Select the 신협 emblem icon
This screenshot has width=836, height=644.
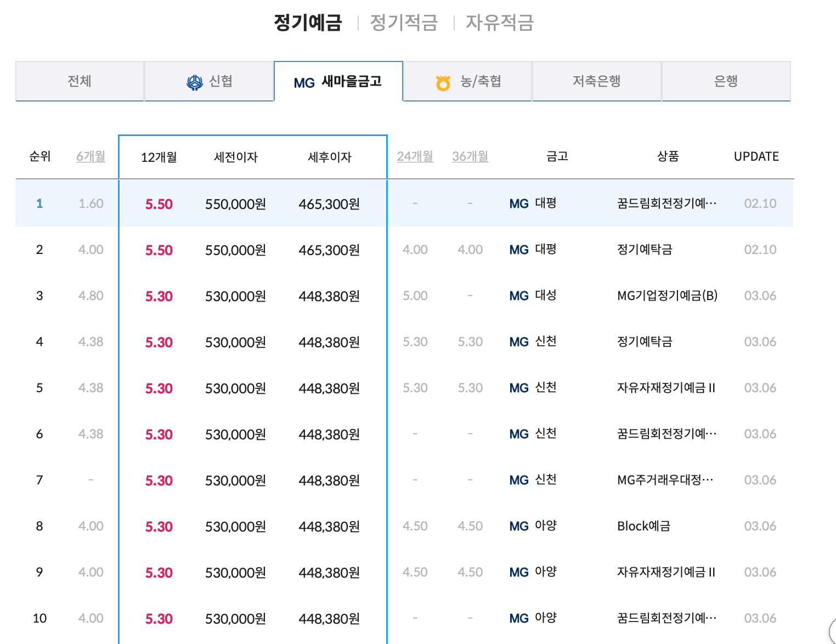pos(194,81)
